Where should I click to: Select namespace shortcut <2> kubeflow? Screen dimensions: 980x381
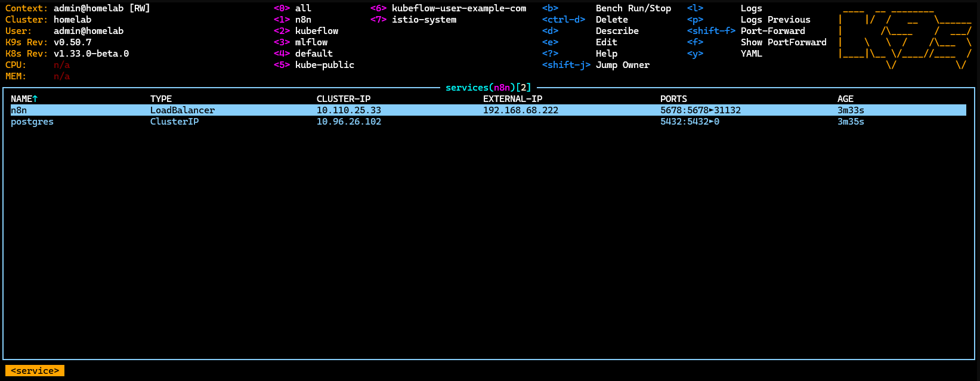(x=306, y=31)
